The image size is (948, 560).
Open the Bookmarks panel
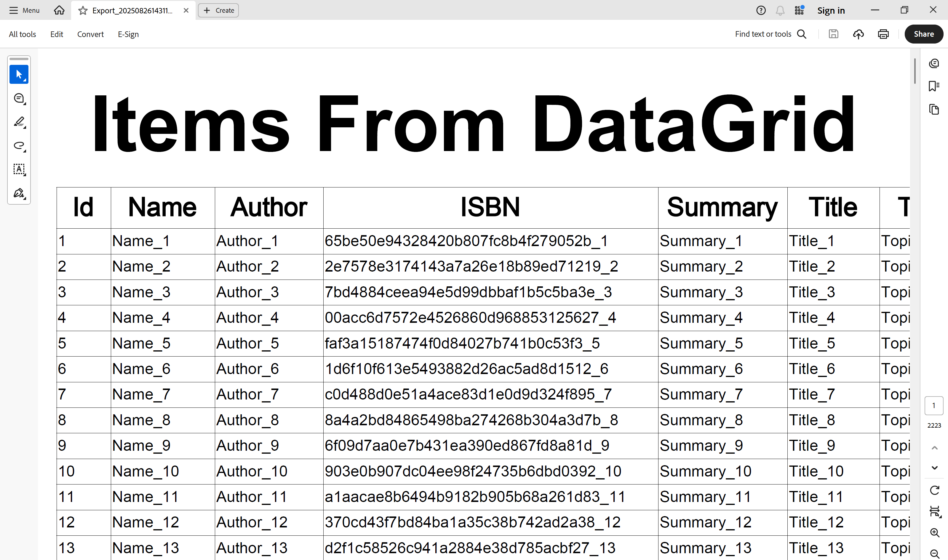(934, 86)
